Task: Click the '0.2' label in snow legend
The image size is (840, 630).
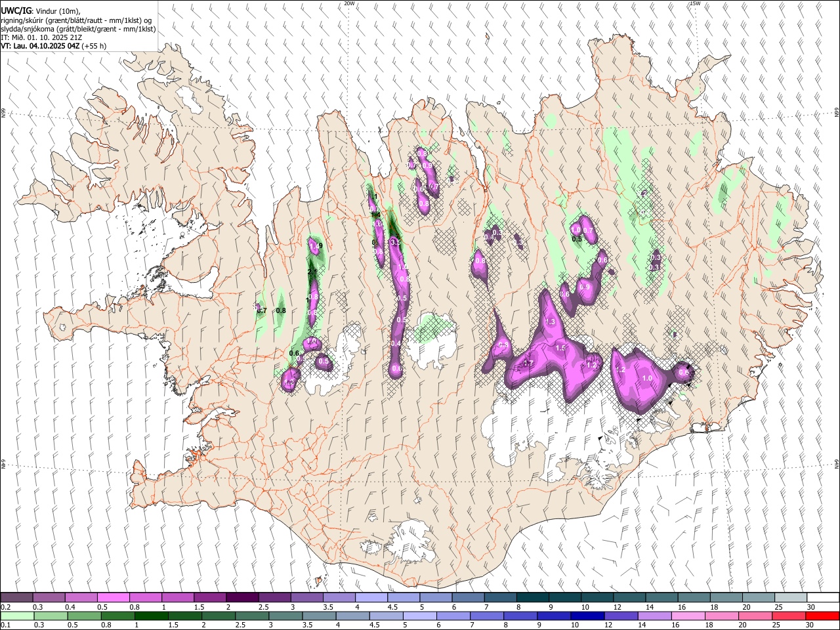Action: pos(6,607)
